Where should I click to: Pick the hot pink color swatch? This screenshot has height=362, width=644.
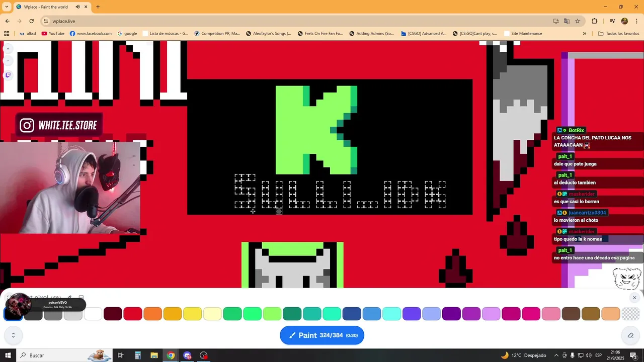(x=531, y=314)
